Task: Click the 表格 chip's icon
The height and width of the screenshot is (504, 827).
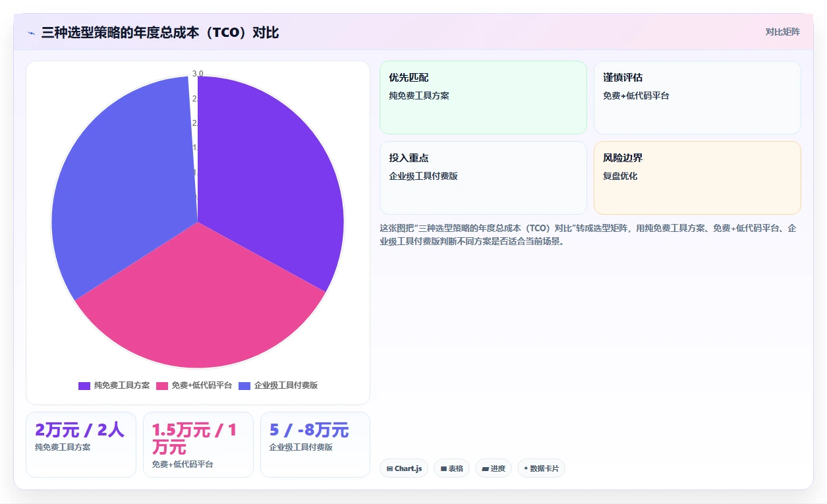Action: pos(444,469)
